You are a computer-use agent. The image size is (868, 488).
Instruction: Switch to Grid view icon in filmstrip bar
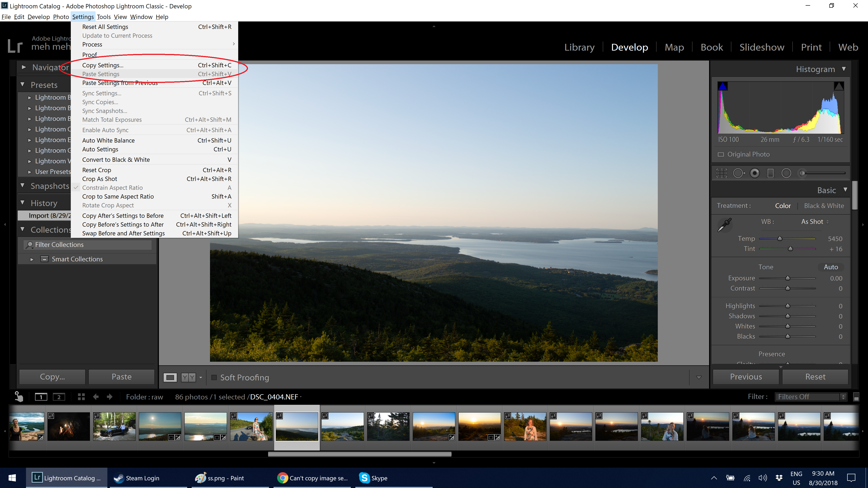coord(81,397)
